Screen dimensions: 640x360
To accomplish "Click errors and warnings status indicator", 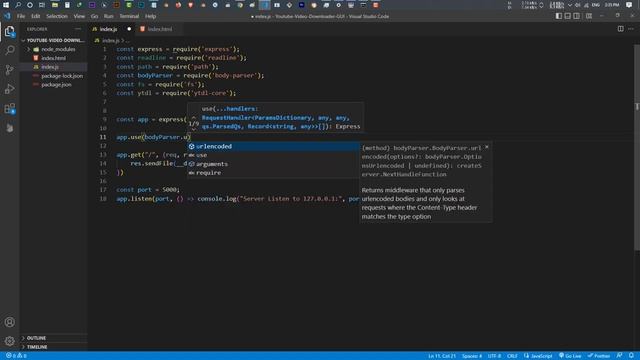I will [16, 356].
